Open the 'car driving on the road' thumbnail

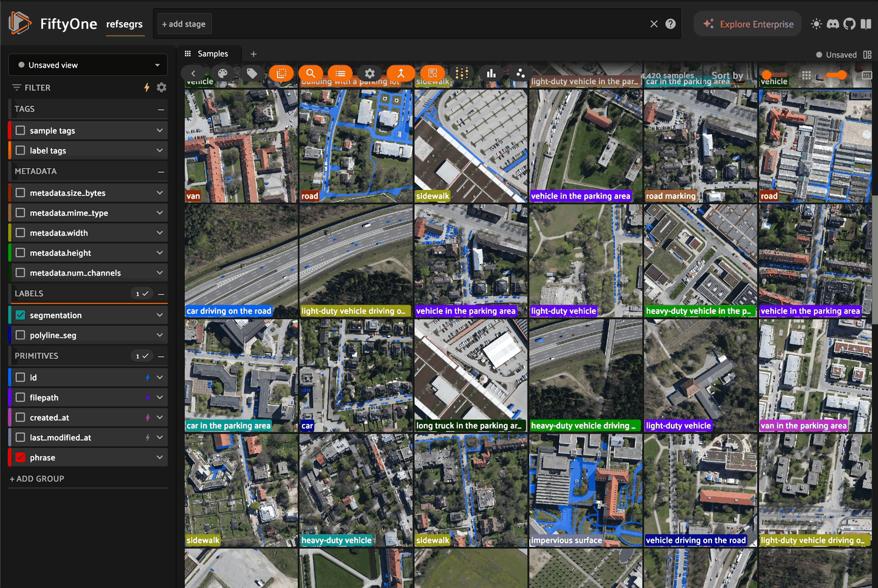pyautogui.click(x=241, y=260)
